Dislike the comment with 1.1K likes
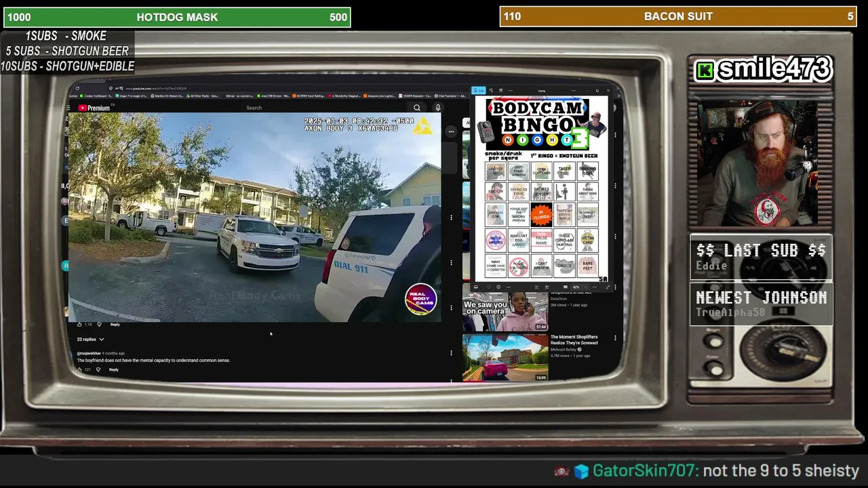868x488 pixels. pos(99,325)
